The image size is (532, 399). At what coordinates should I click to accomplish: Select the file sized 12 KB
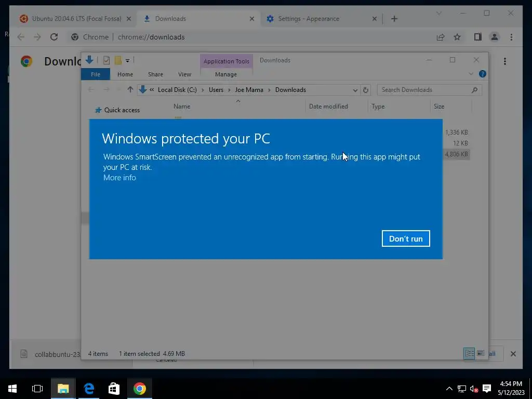coord(460,143)
